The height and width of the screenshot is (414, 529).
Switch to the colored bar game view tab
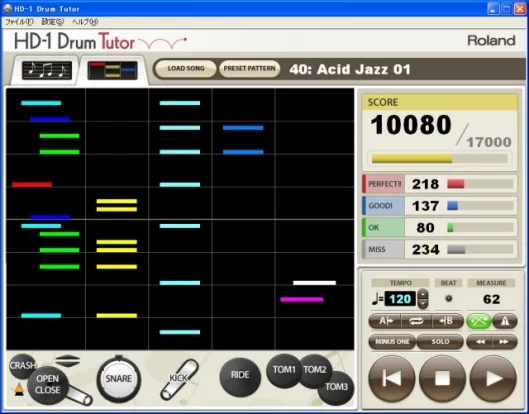(112, 71)
